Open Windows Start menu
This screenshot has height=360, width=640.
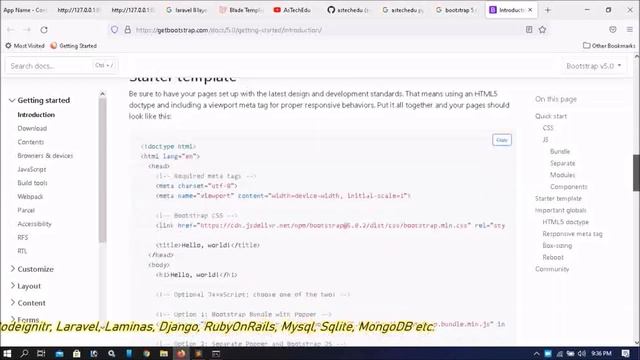pos(7,353)
